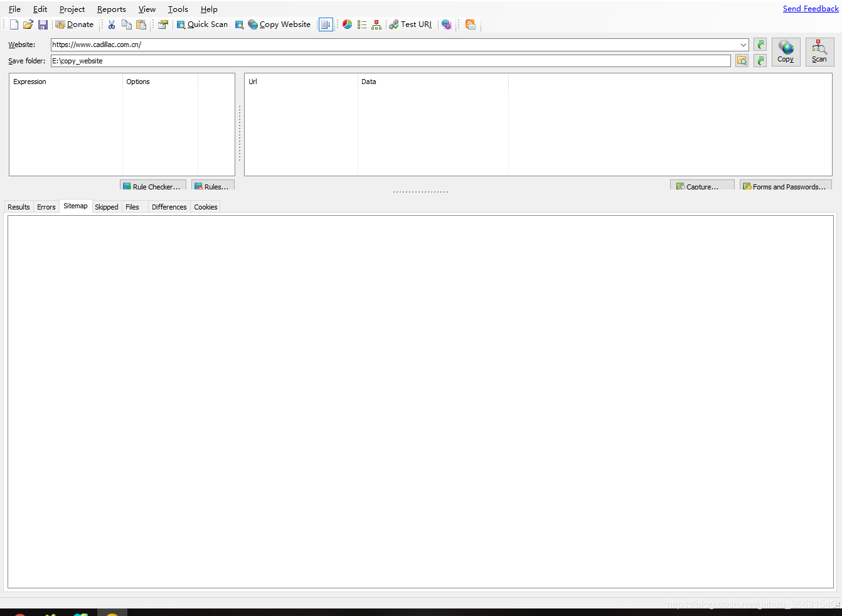Click the green arrow icon beside Website field
842x616 pixels.
pyautogui.click(x=760, y=45)
